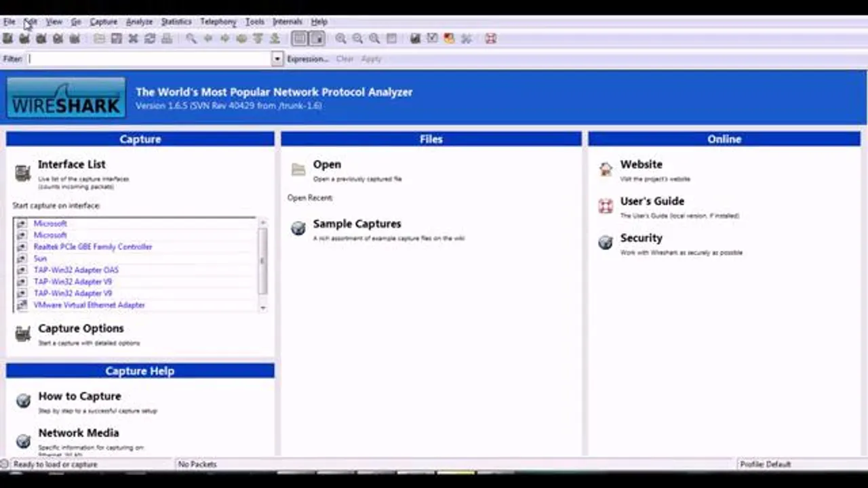868x488 pixels.
Task: Open the Interface List link
Action: [x=72, y=164]
